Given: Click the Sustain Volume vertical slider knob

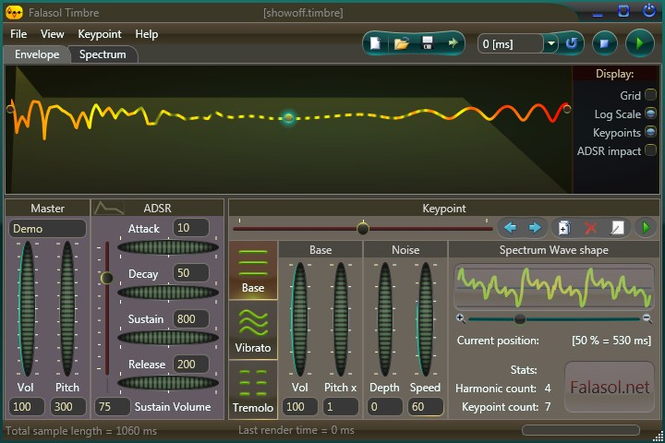Looking at the screenshot, I should (x=106, y=278).
